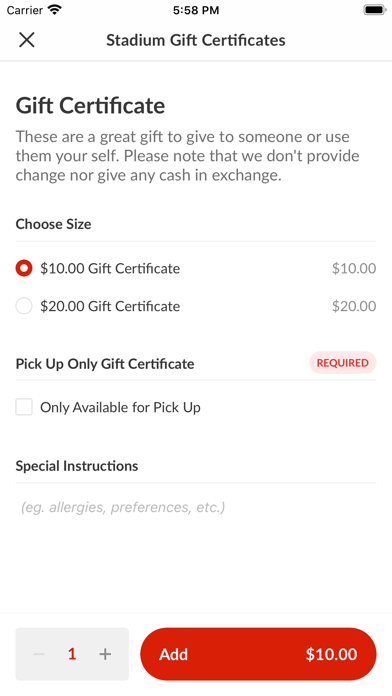Screen dimensions: 392x696
Task: Tap the $20.00 price label
Action: (354, 306)
